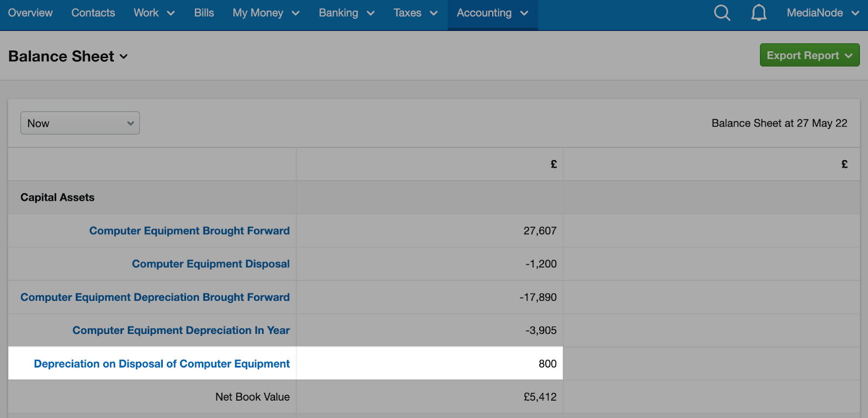Open Computer Equipment Disposal link

coord(210,264)
